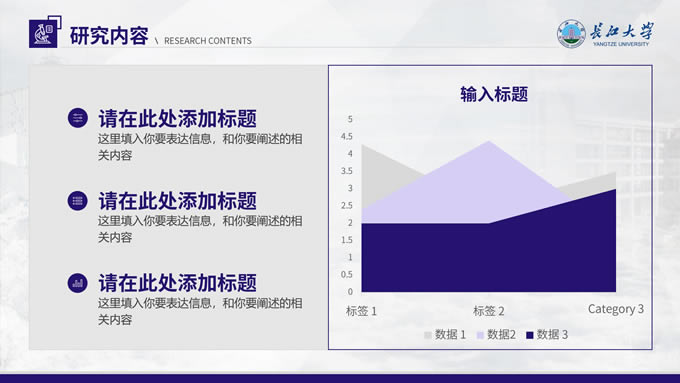Click the 数据 1 legend gray marker
Image resolution: width=680 pixels, height=383 pixels.
[428, 335]
